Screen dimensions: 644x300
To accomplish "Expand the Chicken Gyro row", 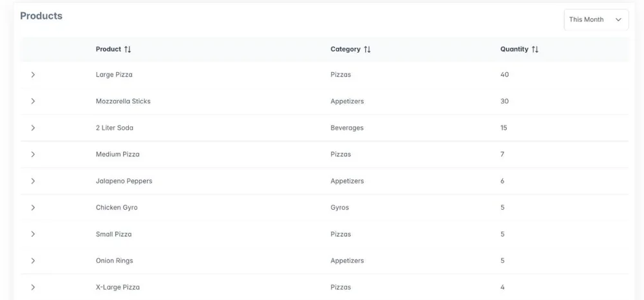I will 33,207.
